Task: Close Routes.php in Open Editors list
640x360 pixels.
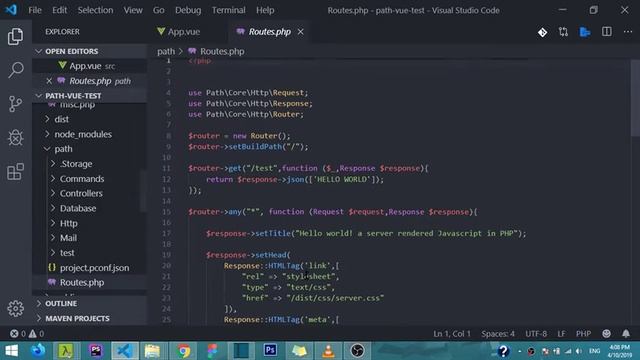Action: tap(49, 81)
